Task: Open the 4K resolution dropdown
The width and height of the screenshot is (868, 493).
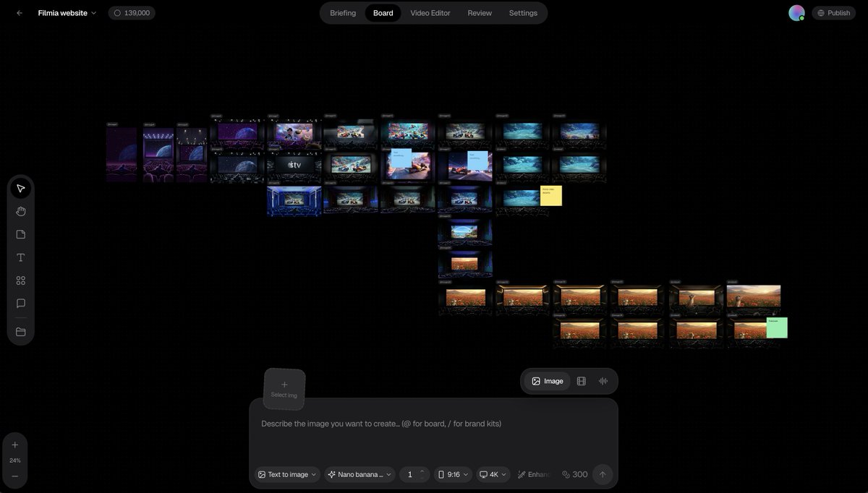Action: pyautogui.click(x=493, y=474)
